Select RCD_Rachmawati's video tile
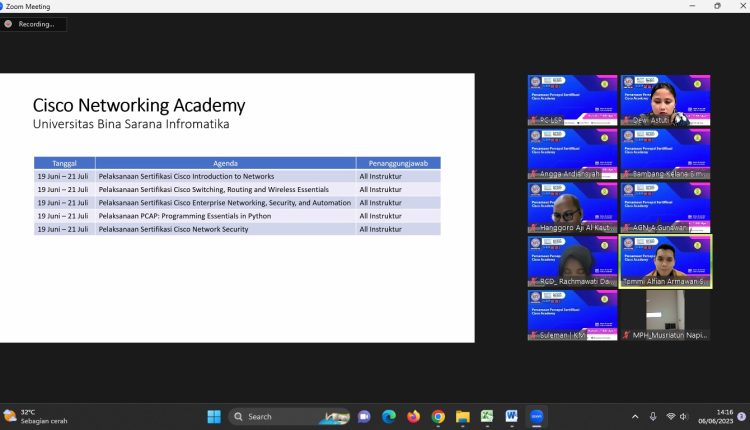This screenshot has width=750, height=430. tap(573, 262)
